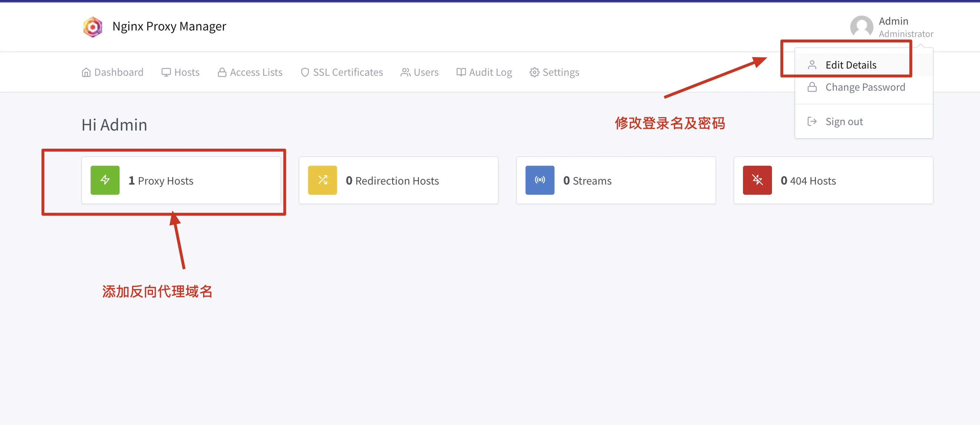Click the Nginx Proxy Manager title link
Viewport: 980px width, 425px height.
(x=169, y=26)
